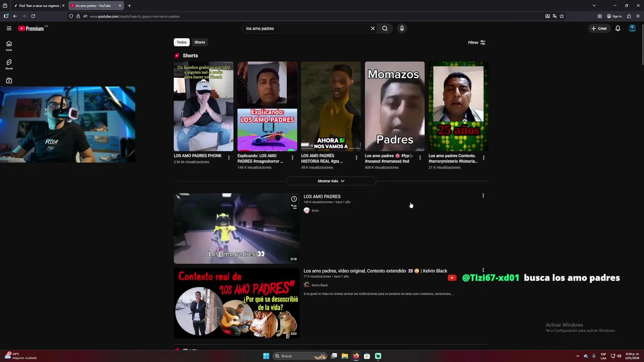Open Shorts in YouTube sidebar
Screen dimensions: 644x362
[x=9, y=64]
